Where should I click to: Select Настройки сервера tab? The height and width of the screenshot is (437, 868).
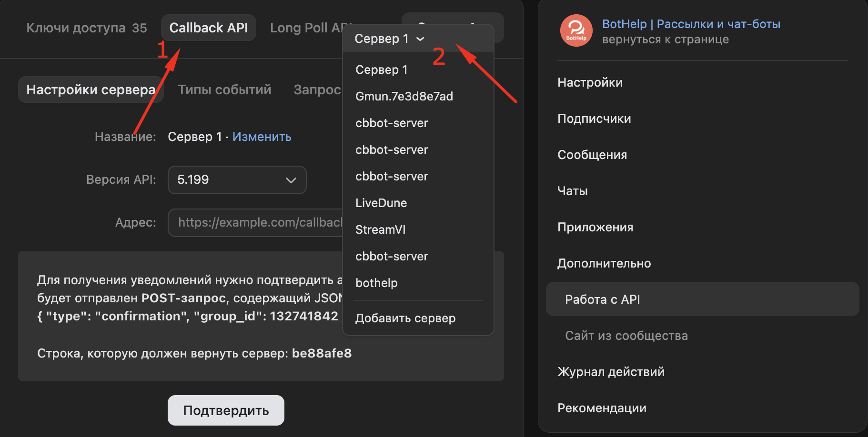coord(91,89)
